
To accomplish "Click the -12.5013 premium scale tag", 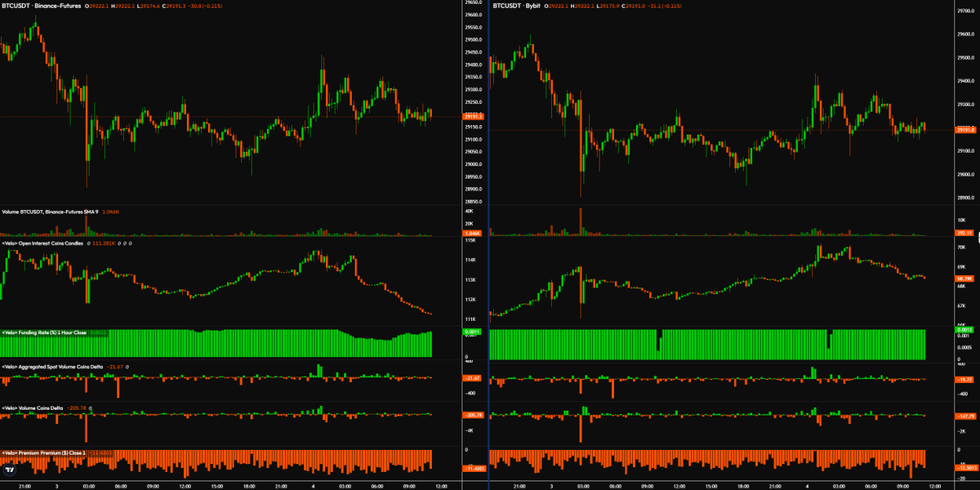I will [x=966, y=468].
